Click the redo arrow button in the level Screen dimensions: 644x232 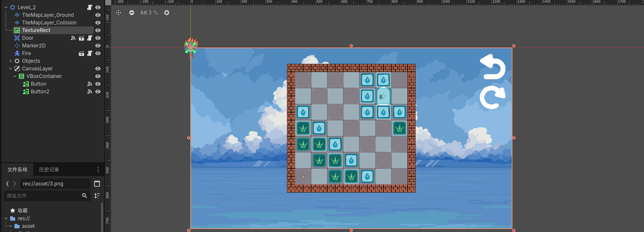tap(493, 97)
